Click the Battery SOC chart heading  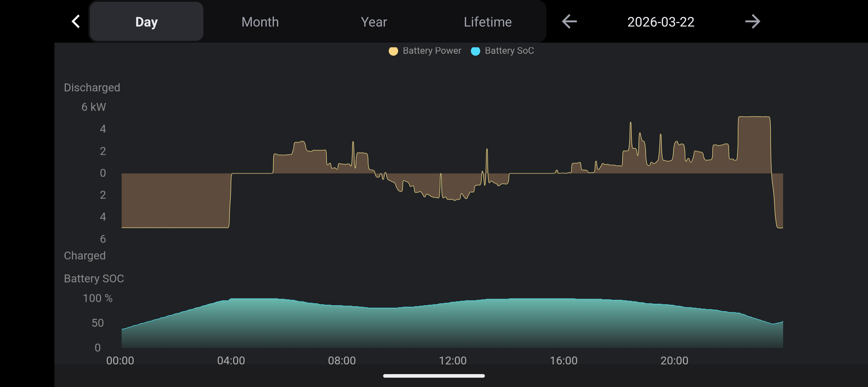pyautogui.click(x=94, y=278)
